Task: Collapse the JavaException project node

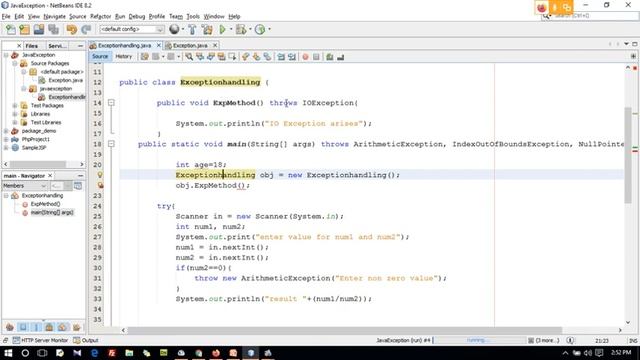Action: [6, 55]
